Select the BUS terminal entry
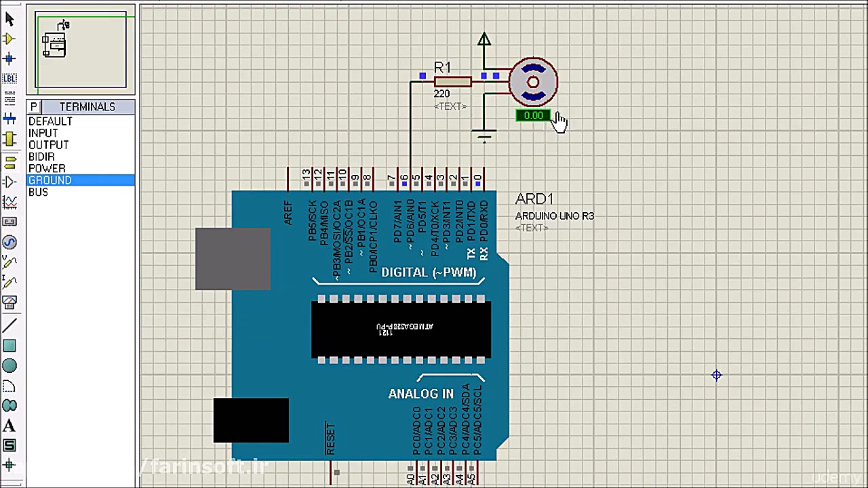This screenshot has height=488, width=868. coord(38,192)
